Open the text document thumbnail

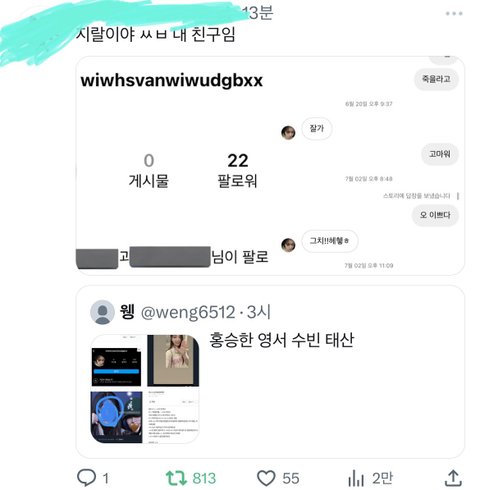(x=173, y=417)
